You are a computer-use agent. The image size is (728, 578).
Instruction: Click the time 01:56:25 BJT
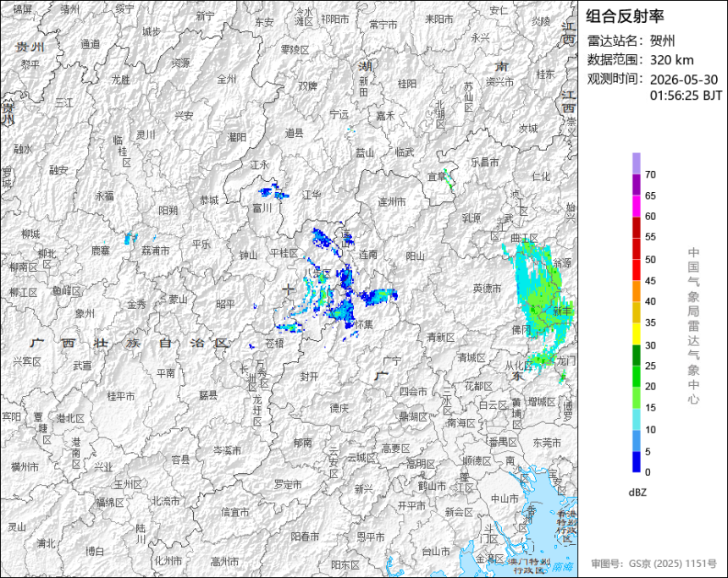(x=686, y=96)
